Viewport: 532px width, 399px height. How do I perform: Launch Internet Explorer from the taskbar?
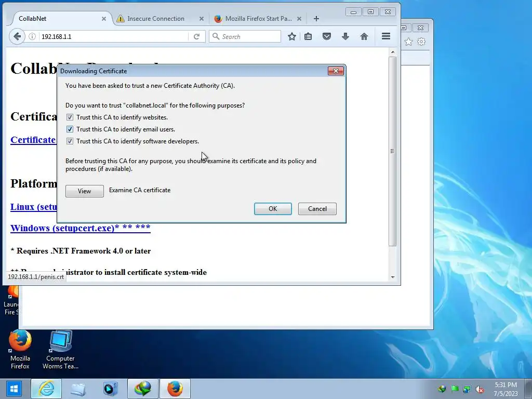pyautogui.click(x=46, y=389)
